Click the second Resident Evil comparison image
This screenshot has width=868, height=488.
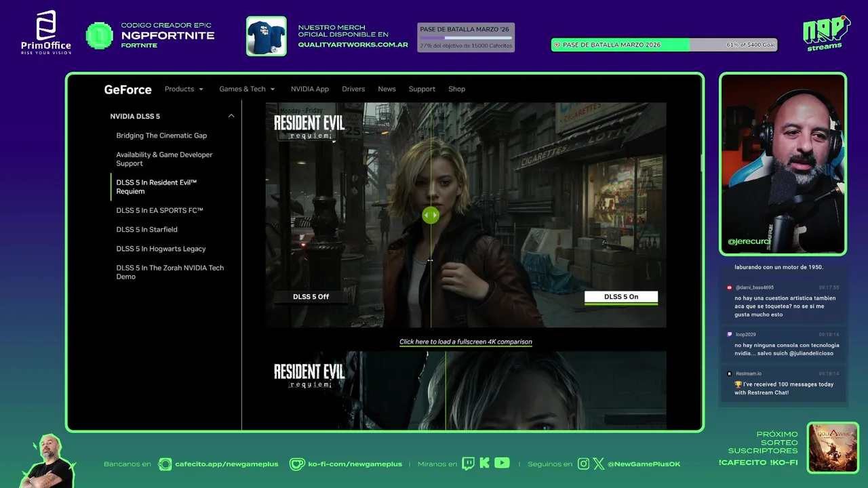pyautogui.click(x=466, y=390)
